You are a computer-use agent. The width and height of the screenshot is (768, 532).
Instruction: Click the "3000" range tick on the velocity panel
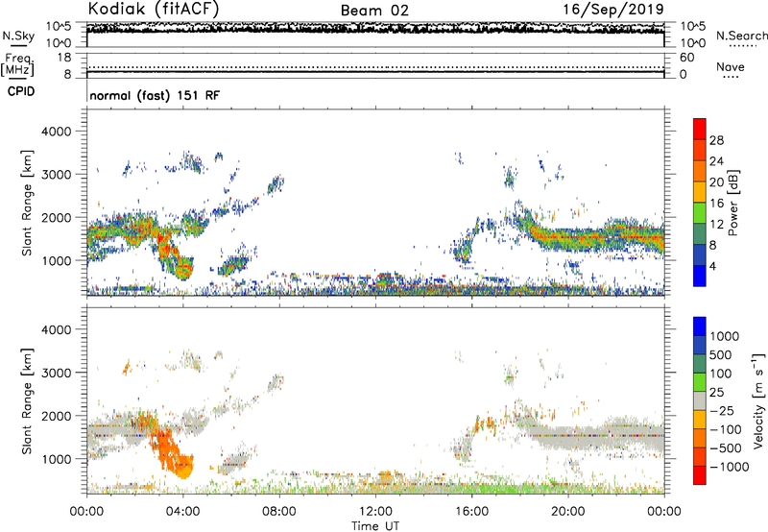56,373
